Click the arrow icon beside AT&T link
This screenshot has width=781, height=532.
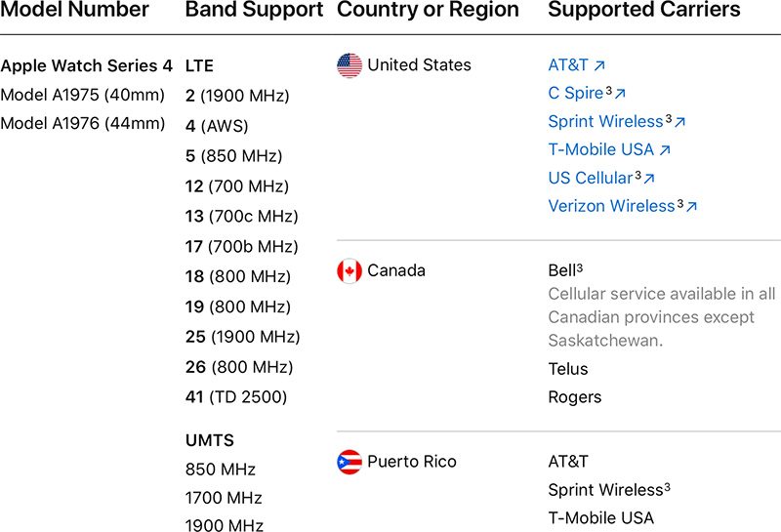[x=599, y=66]
